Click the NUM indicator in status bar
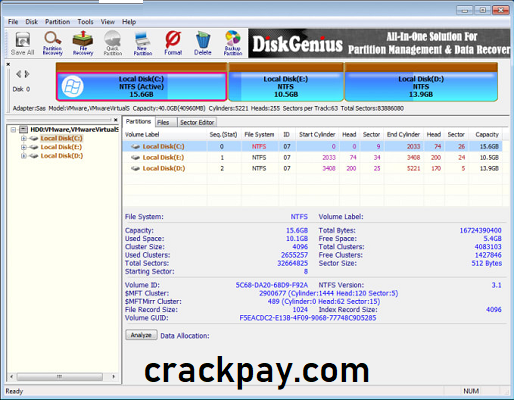The image size is (514, 400). coord(471,391)
